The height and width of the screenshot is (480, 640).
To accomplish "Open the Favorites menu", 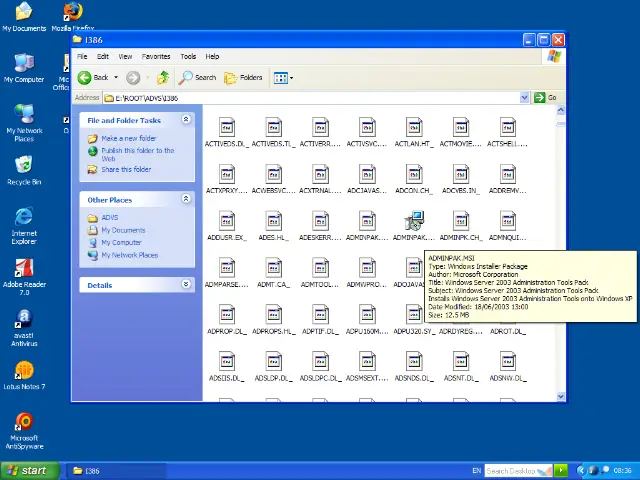I will click(x=155, y=57).
